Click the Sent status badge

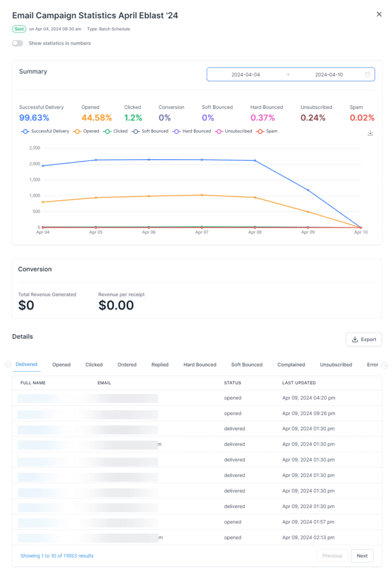click(19, 29)
